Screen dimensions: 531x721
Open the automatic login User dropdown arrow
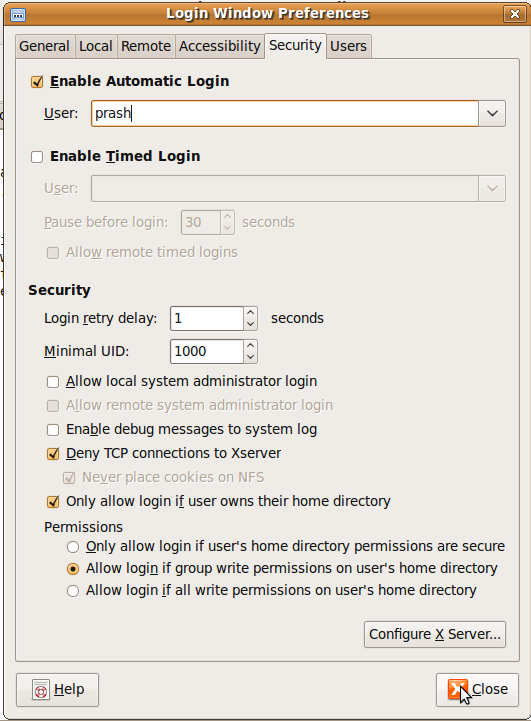tap(492, 113)
